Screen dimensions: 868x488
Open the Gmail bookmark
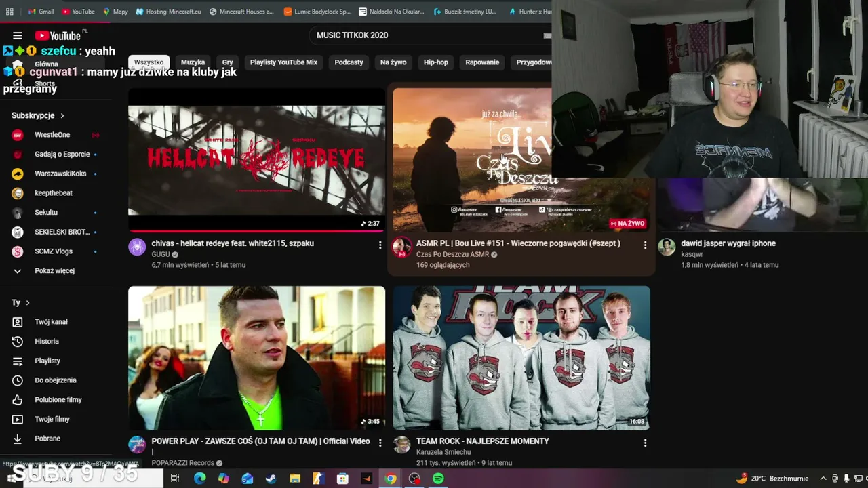tap(41, 12)
